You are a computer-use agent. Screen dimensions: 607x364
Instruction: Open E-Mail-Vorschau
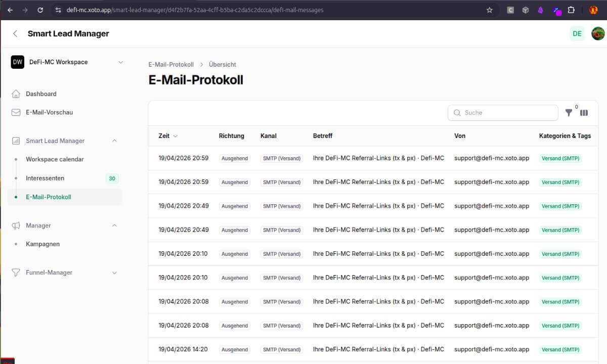[x=50, y=112]
